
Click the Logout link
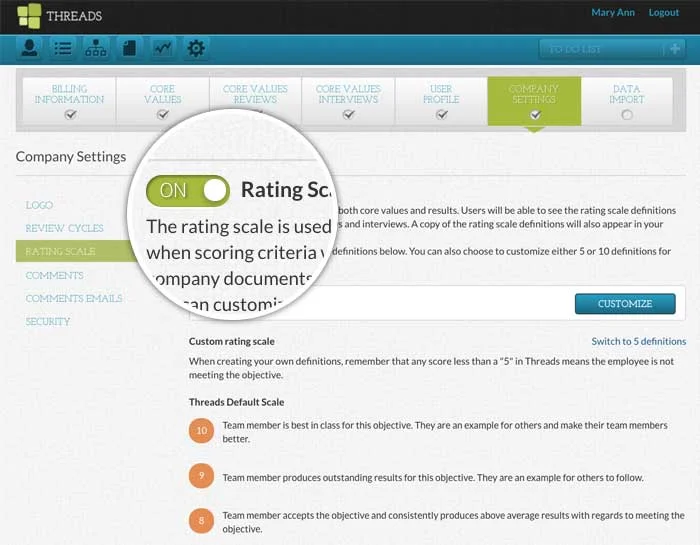tap(664, 12)
